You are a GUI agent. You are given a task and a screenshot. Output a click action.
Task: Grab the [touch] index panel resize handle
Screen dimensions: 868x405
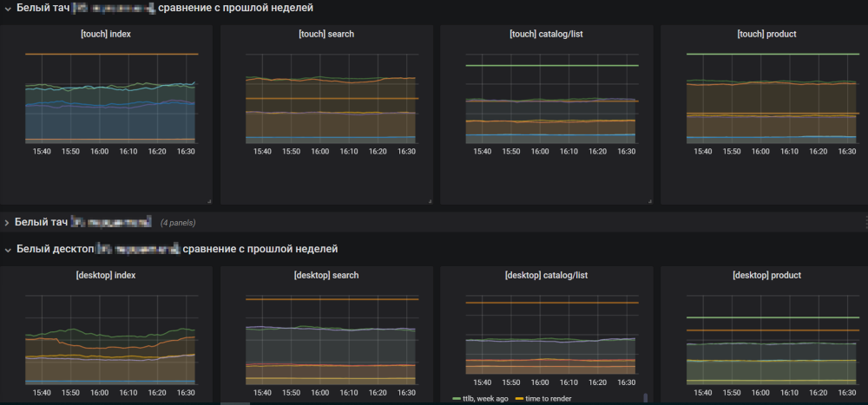coord(209,201)
